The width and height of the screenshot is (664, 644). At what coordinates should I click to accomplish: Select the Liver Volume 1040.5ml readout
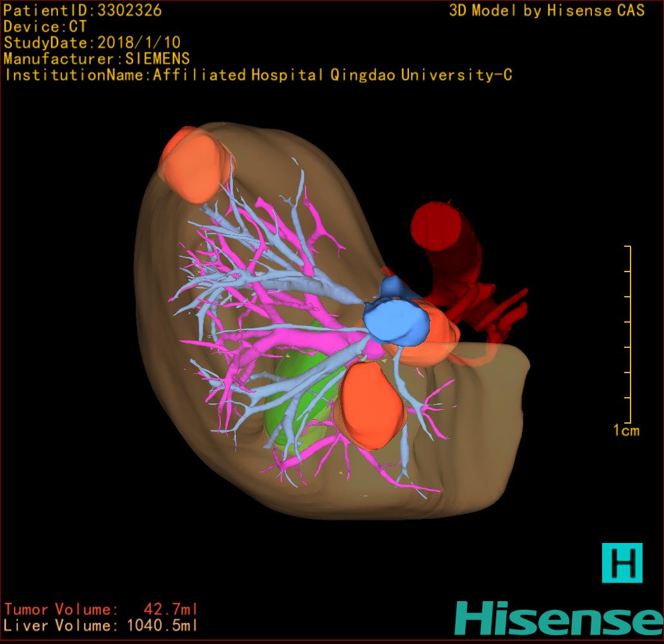click(x=101, y=626)
